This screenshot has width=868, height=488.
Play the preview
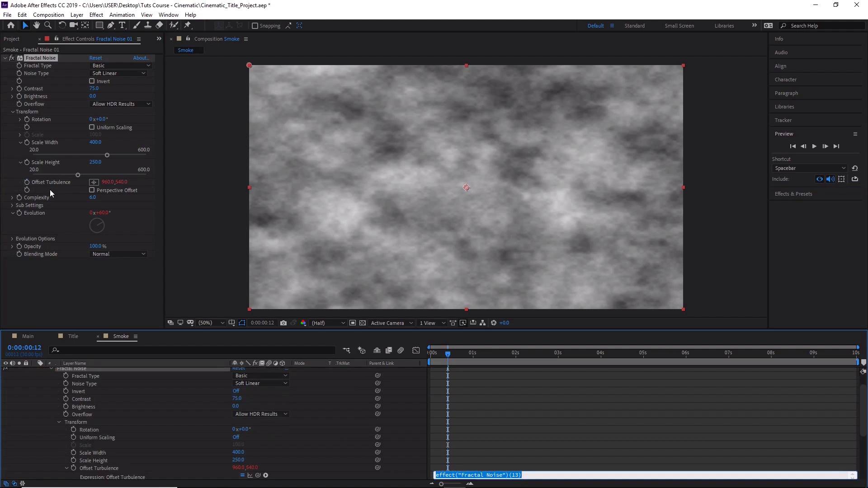point(814,146)
